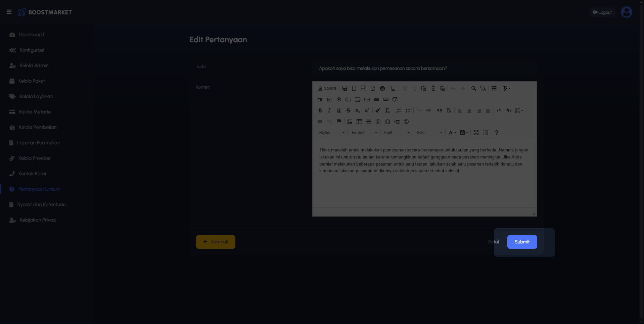This screenshot has height=324, width=644.
Task: Click the Copy Formatting brush icon
Action: [378, 110]
